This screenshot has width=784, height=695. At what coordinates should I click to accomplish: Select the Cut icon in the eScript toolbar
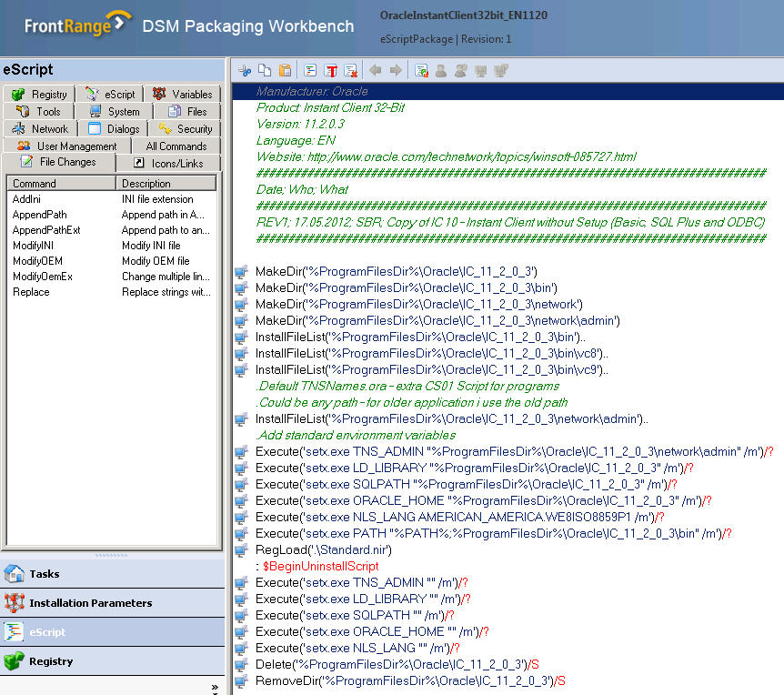click(x=244, y=70)
